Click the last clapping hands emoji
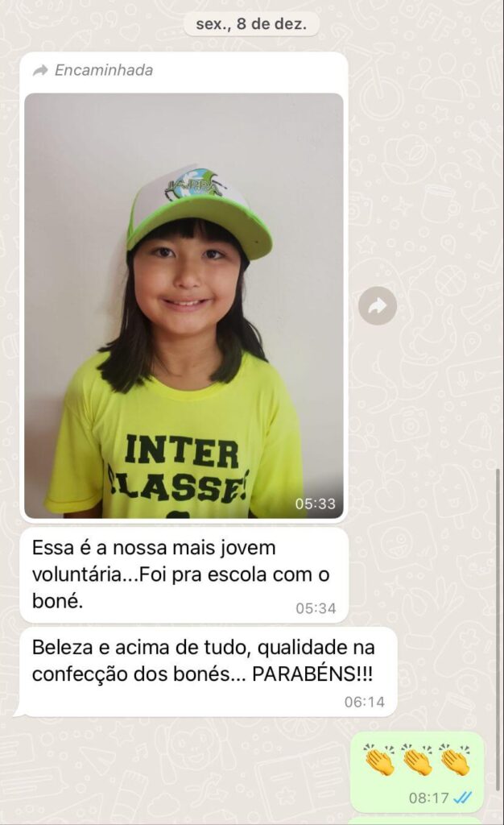The width and height of the screenshot is (504, 825). (455, 759)
